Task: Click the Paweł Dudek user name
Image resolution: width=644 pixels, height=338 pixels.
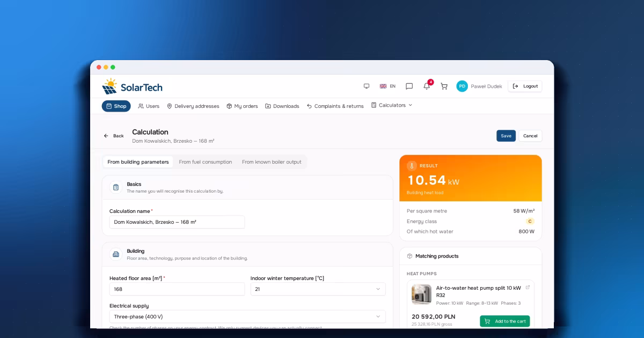Action: point(486,86)
